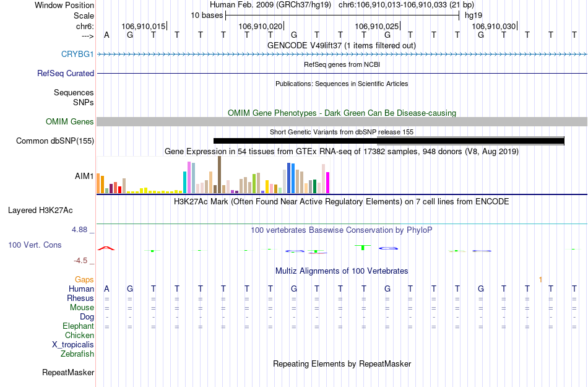Viewport: 588px width, 387px height.
Task: Click Short Genetic Variants from dbSNP title
Action: click(x=342, y=132)
